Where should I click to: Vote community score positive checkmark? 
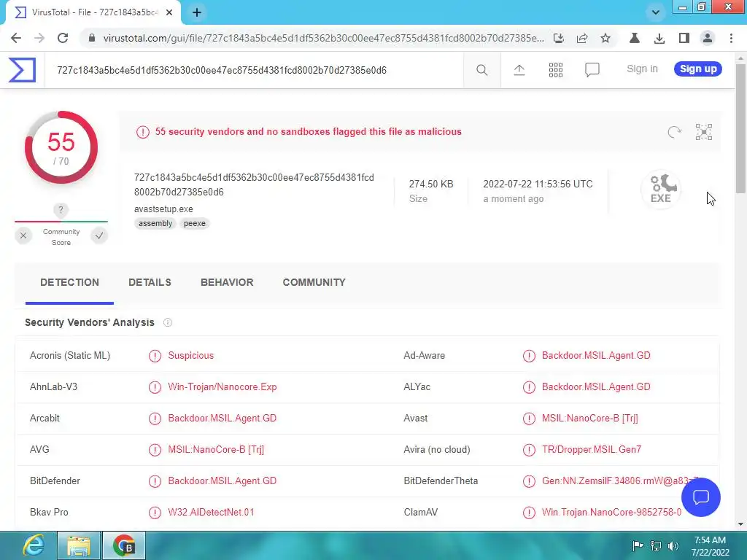[x=99, y=236]
